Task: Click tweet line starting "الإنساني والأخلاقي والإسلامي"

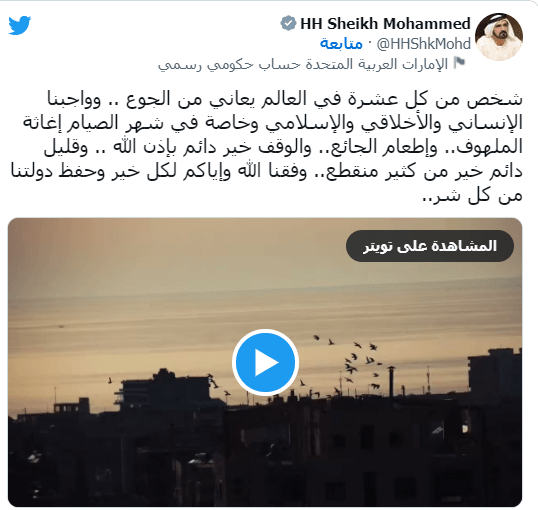Action: pos(273,123)
